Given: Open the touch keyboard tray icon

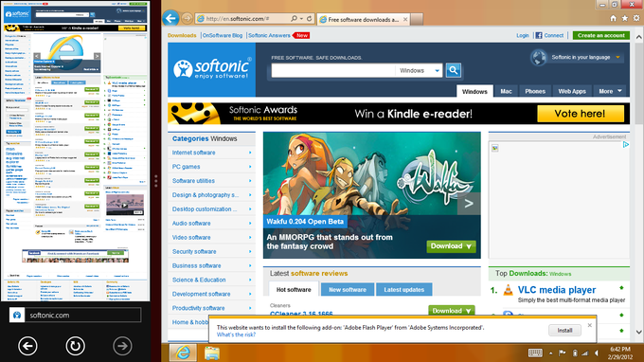Looking at the screenshot, I should click(x=535, y=353).
